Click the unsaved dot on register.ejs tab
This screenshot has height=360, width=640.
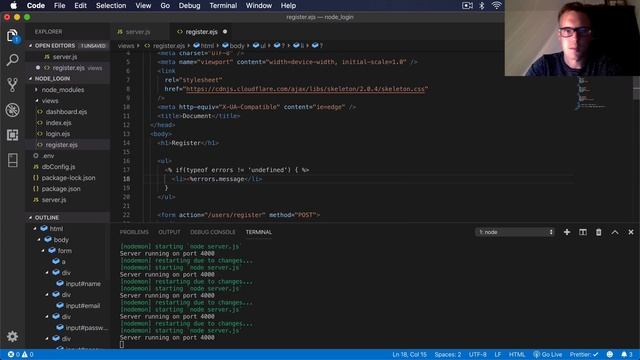tap(225, 31)
